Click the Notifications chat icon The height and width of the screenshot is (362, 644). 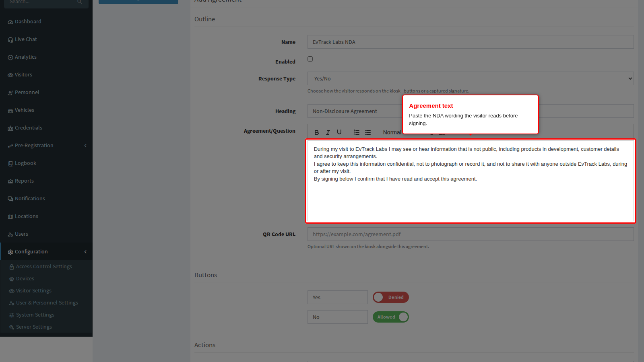(10, 199)
